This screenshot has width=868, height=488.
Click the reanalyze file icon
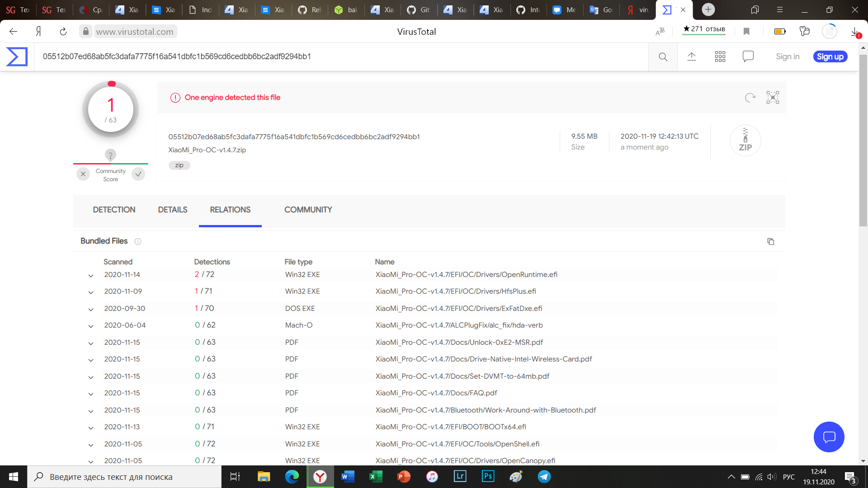(x=750, y=98)
